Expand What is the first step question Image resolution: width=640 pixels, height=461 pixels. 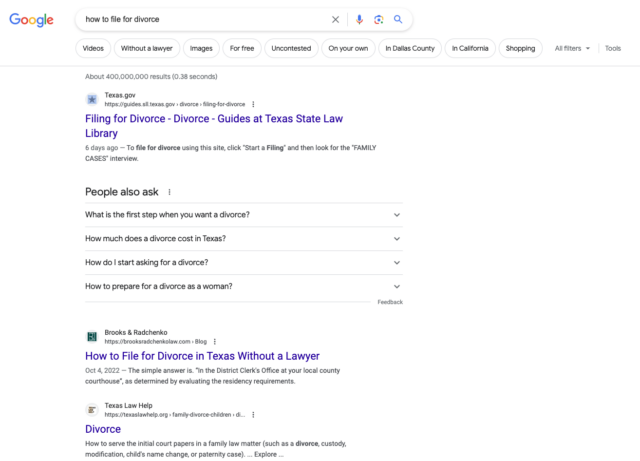pyautogui.click(x=244, y=215)
